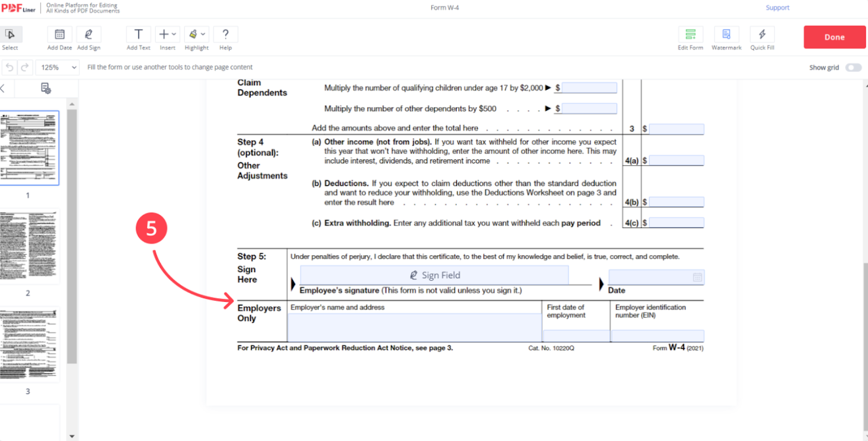Click the Sign Field box
The width and height of the screenshot is (868, 441).
coord(435,275)
